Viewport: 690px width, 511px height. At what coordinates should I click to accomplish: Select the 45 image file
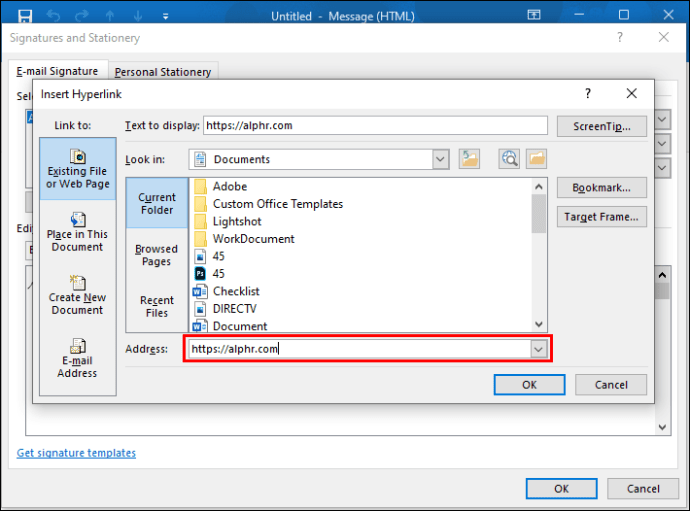click(210, 256)
